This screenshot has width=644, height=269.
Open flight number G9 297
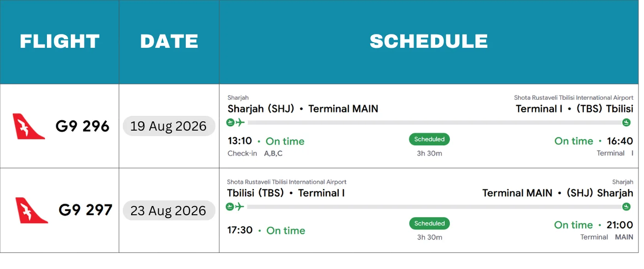tap(86, 210)
